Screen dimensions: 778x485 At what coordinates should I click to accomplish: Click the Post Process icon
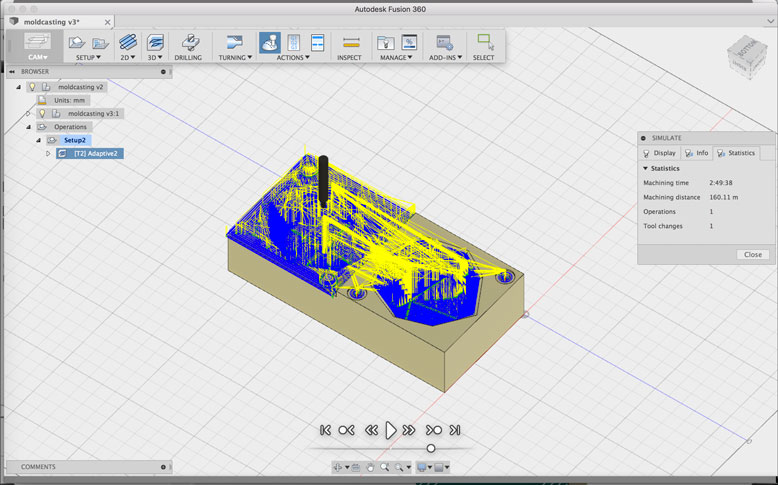pos(294,43)
